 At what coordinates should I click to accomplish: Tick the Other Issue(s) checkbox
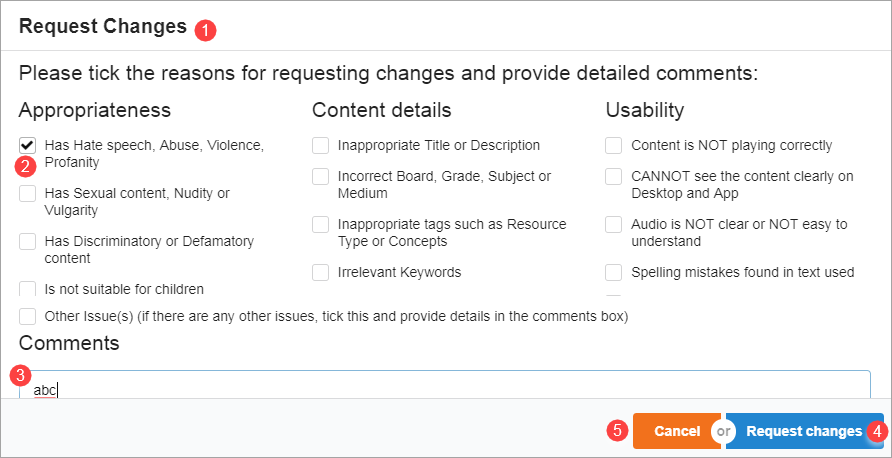coord(28,316)
